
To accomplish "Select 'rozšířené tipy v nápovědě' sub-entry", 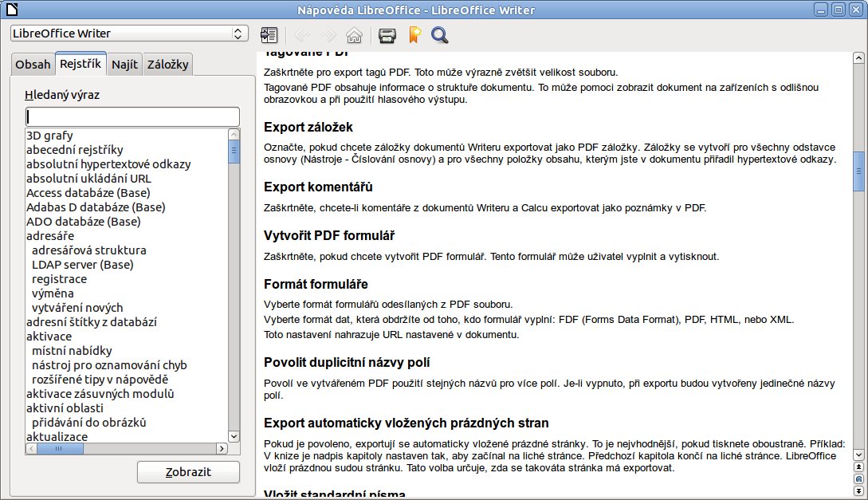I will 100,380.
